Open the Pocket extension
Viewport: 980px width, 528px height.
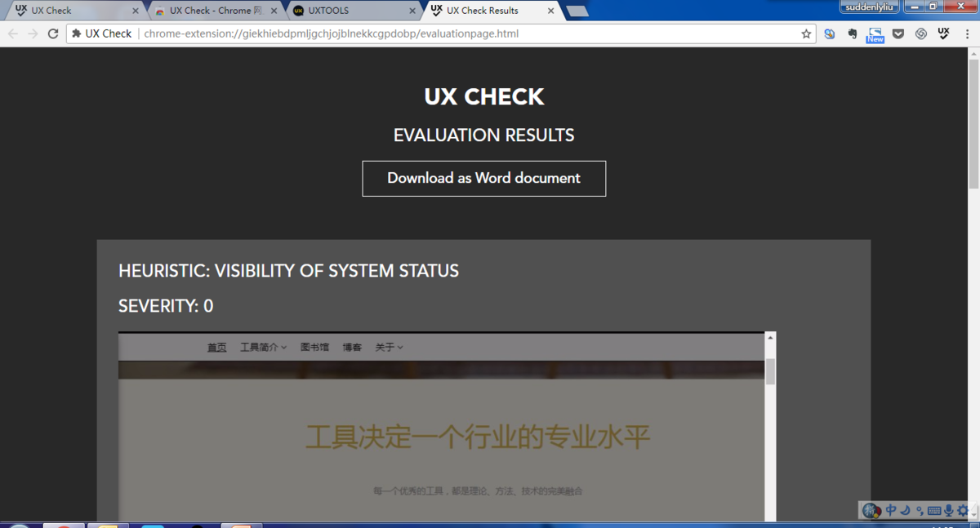898,33
